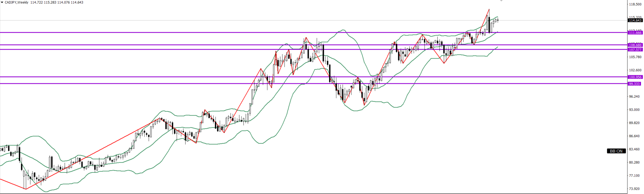Click the CADJPY,Weekly symbol title text
The height and width of the screenshot is (194, 644).
[x=16, y=2]
